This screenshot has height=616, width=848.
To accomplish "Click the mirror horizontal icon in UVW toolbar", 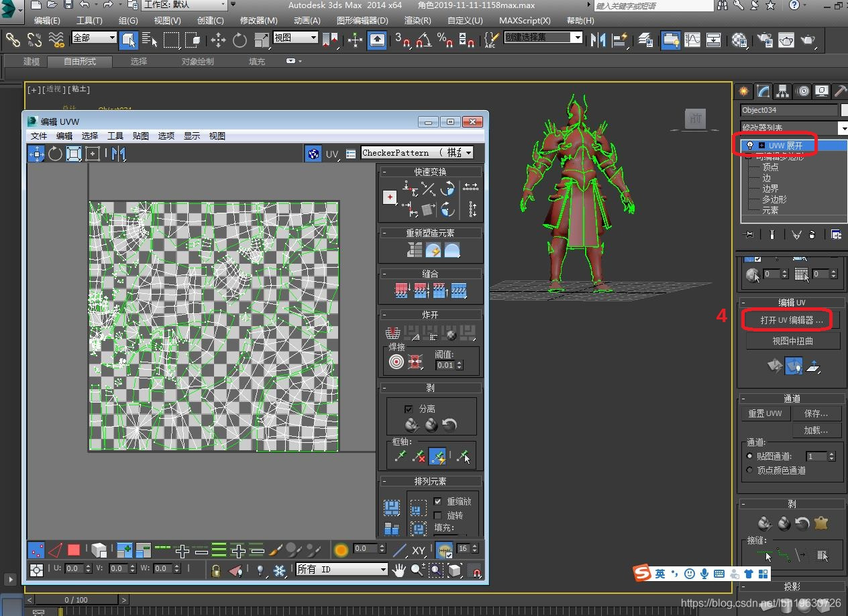I will pyautogui.click(x=119, y=154).
